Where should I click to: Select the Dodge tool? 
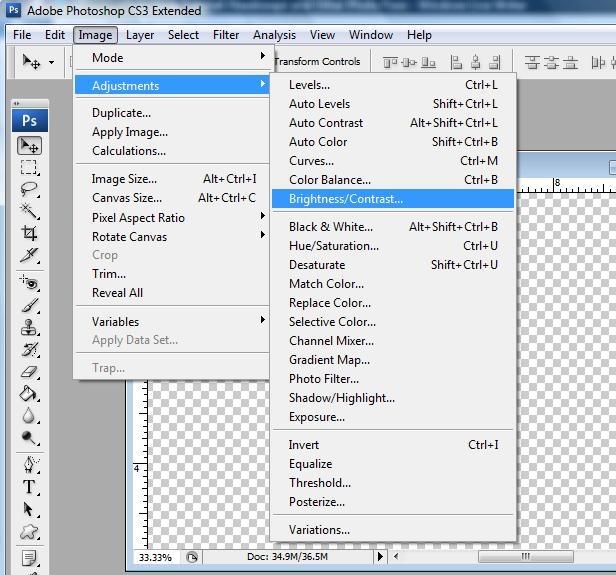pyautogui.click(x=29, y=438)
